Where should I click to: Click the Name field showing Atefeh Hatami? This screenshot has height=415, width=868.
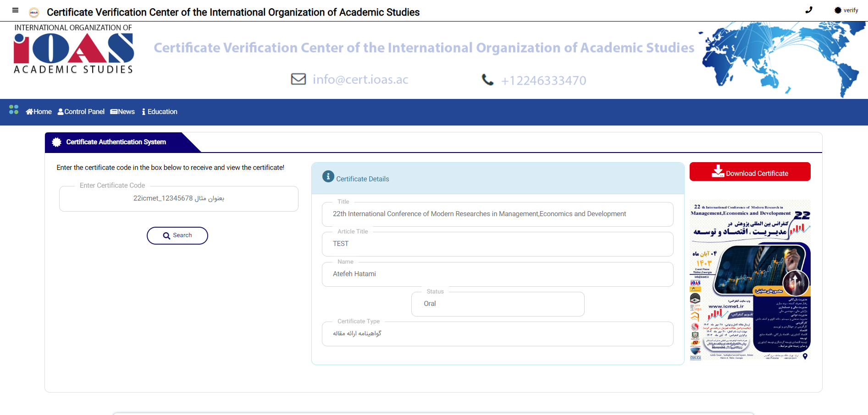click(498, 274)
